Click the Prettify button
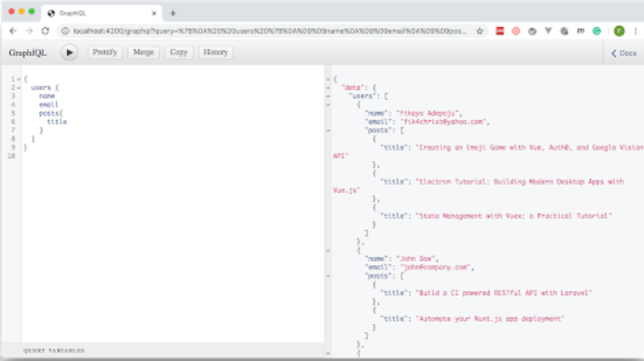The width and height of the screenshot is (644, 361). pyautogui.click(x=105, y=52)
